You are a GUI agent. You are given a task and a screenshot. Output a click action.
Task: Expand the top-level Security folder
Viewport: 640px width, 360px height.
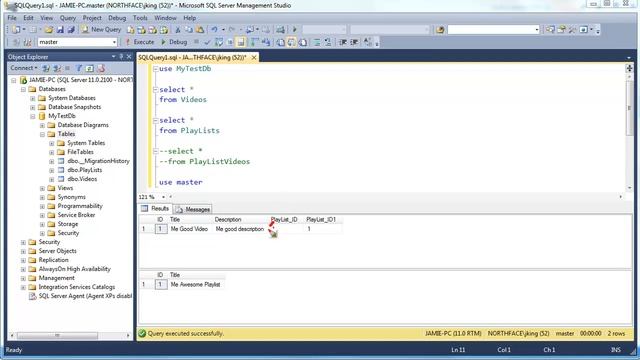point(23,242)
